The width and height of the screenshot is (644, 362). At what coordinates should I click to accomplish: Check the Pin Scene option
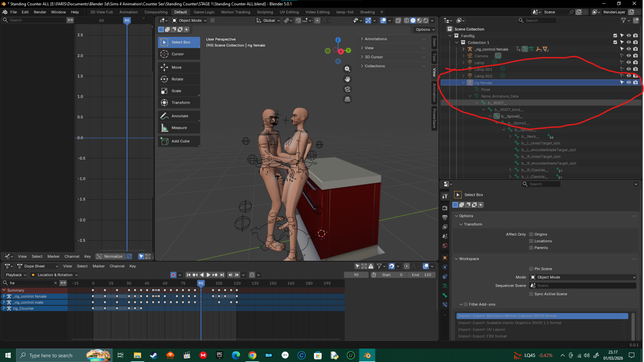click(x=531, y=269)
